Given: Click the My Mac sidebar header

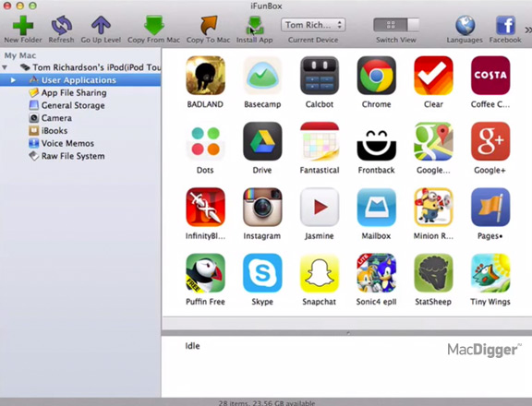Looking at the screenshot, I should (x=20, y=55).
